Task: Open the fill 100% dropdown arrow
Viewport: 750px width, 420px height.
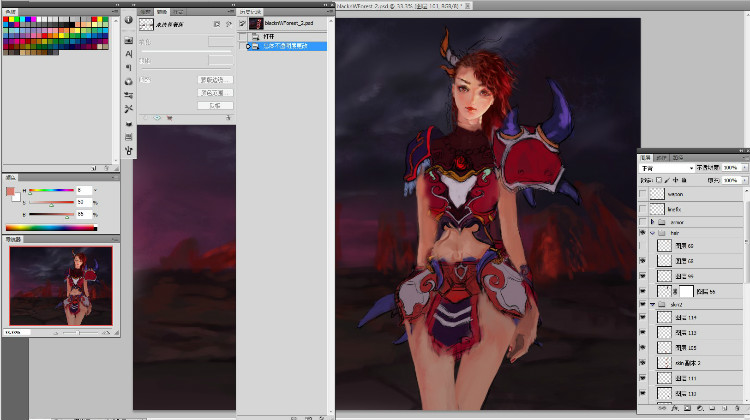Action: [x=744, y=180]
